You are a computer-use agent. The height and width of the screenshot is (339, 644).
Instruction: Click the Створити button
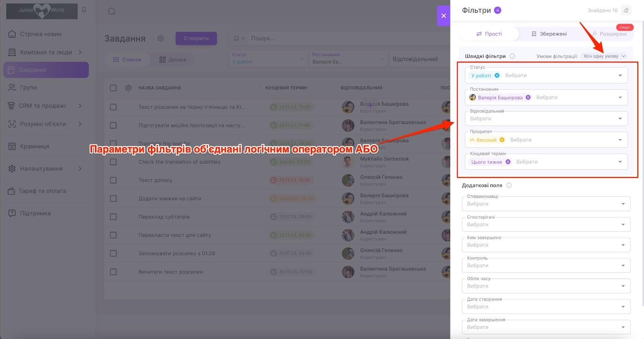pyautogui.click(x=196, y=38)
